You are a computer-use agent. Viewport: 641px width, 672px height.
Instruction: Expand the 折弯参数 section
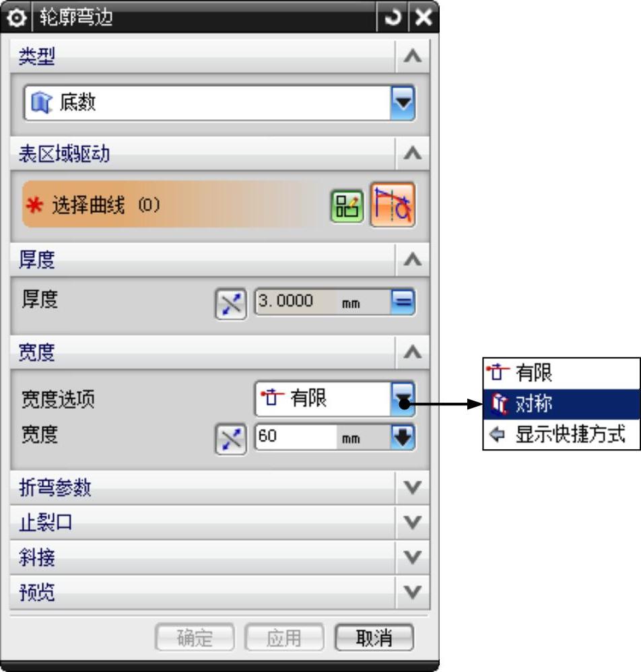coord(220,488)
